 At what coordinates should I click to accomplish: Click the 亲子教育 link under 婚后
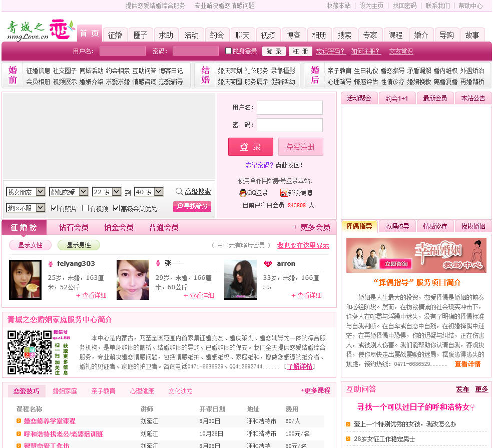point(339,71)
